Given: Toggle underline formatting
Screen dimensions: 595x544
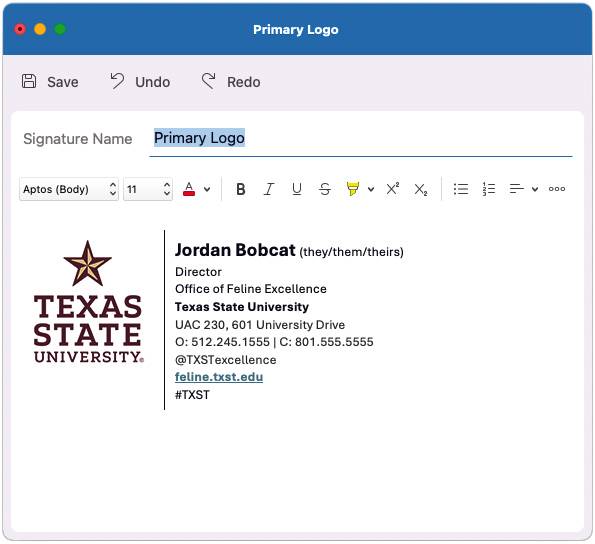Looking at the screenshot, I should coord(297,189).
